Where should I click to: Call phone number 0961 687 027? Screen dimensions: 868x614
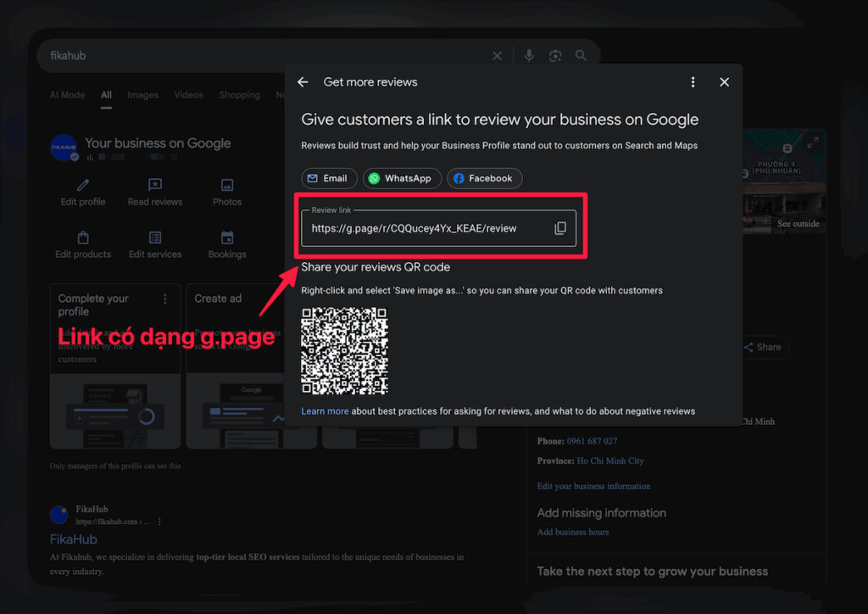coord(592,441)
